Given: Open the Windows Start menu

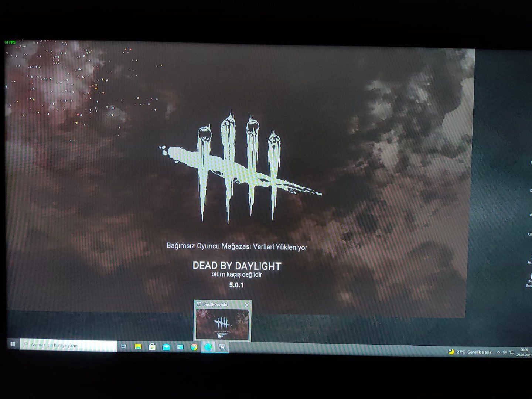Looking at the screenshot, I should [13, 344].
